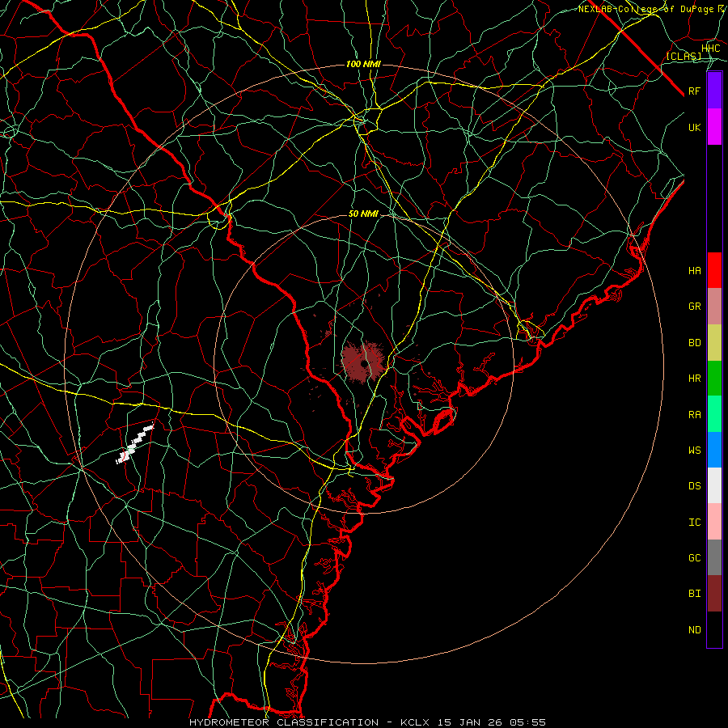Click the 100 NMI range ring label

tap(363, 64)
